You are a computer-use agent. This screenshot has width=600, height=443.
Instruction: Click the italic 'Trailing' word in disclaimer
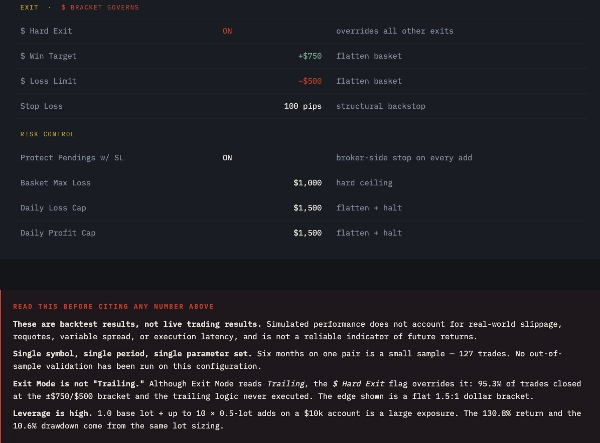coord(286,383)
